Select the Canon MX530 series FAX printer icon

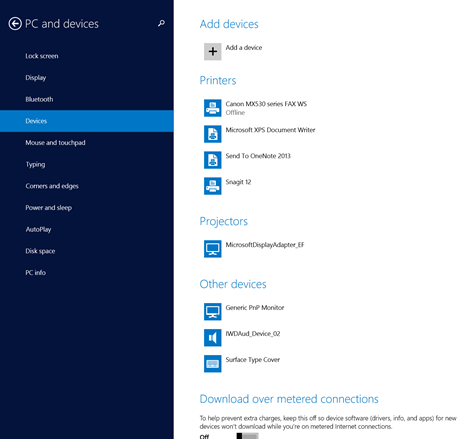click(x=213, y=108)
